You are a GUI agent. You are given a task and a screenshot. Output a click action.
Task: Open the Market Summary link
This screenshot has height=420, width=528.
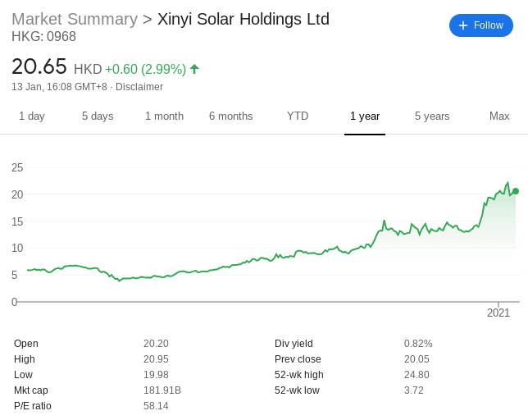coord(75,19)
